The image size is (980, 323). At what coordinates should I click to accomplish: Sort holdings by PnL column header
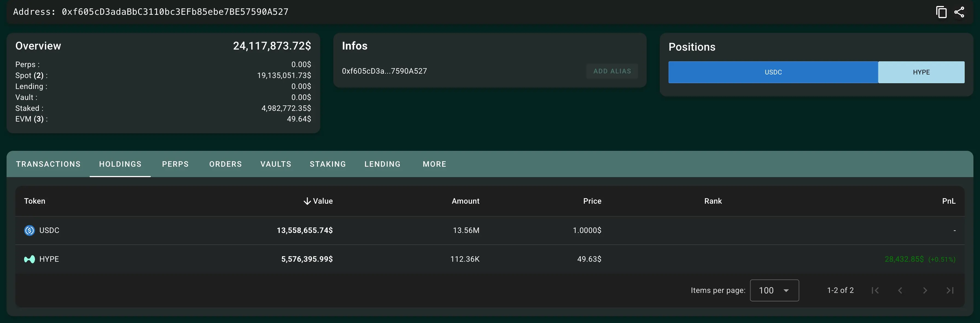[949, 201]
